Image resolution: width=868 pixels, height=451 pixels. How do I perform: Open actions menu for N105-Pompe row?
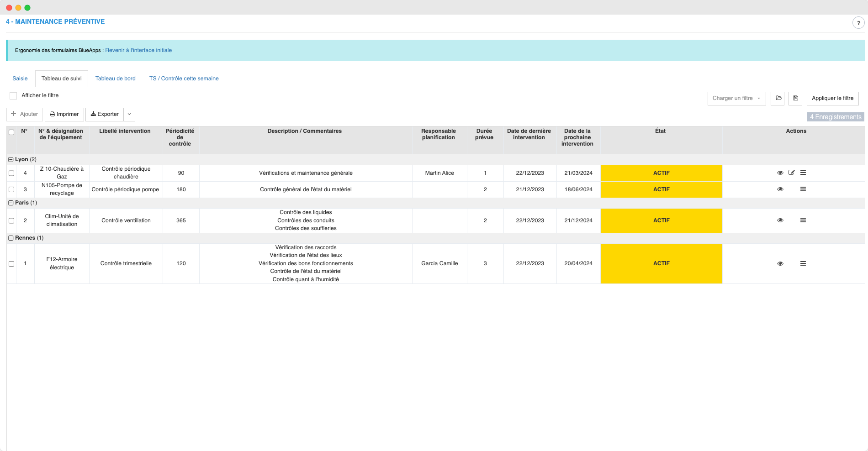pyautogui.click(x=803, y=189)
